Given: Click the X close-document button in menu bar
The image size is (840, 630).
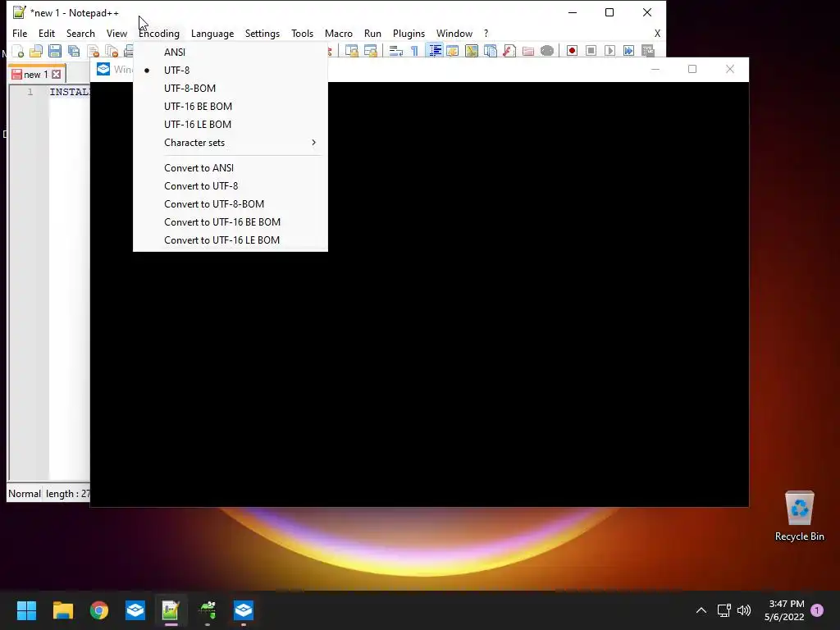Looking at the screenshot, I should pyautogui.click(x=657, y=33).
